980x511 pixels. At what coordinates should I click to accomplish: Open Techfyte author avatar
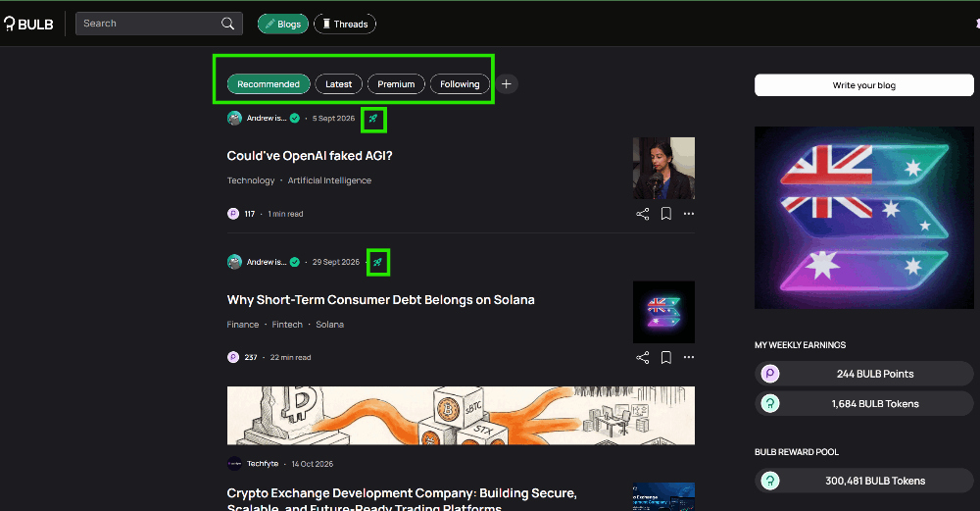234,464
